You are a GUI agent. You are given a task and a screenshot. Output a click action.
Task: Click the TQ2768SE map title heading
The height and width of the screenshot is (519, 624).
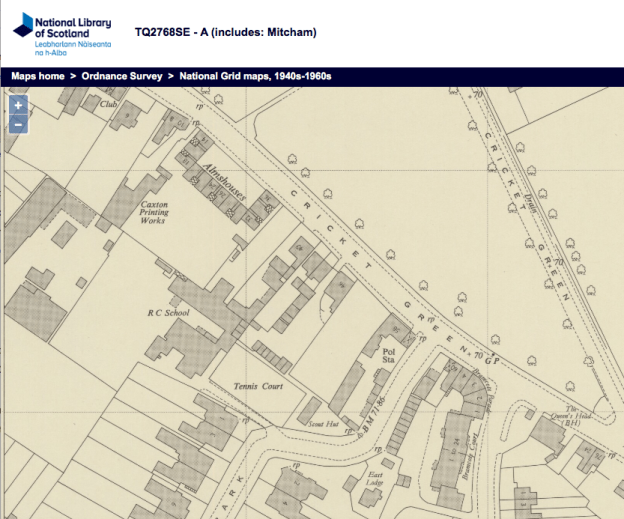pos(225,32)
